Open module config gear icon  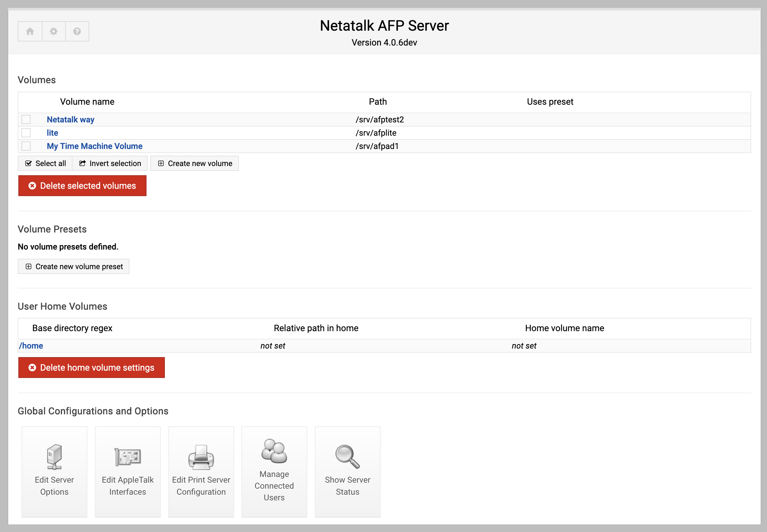(x=54, y=31)
